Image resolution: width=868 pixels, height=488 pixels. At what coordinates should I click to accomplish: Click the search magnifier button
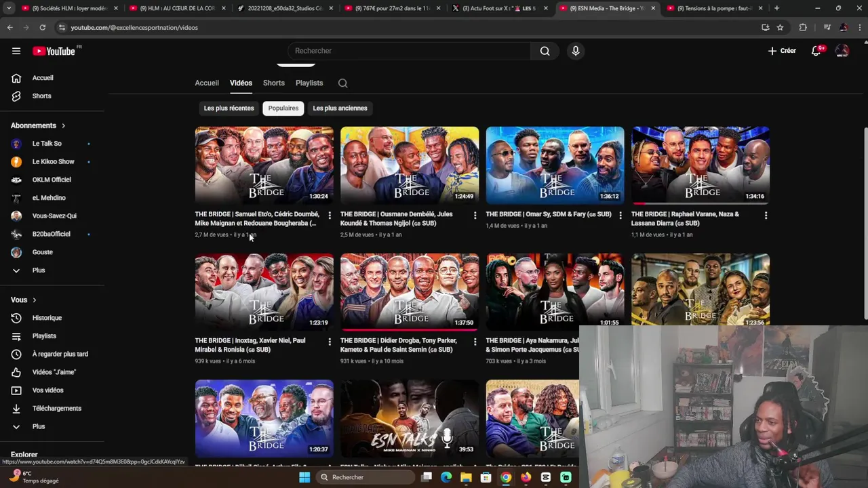click(x=545, y=51)
